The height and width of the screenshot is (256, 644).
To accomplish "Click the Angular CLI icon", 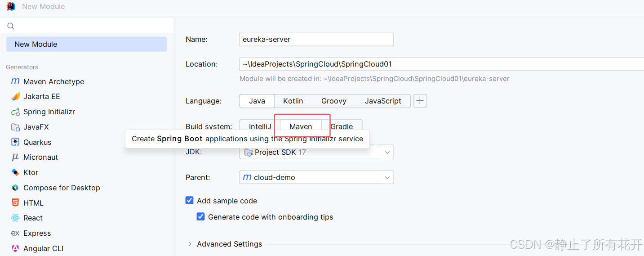I will [x=15, y=248].
